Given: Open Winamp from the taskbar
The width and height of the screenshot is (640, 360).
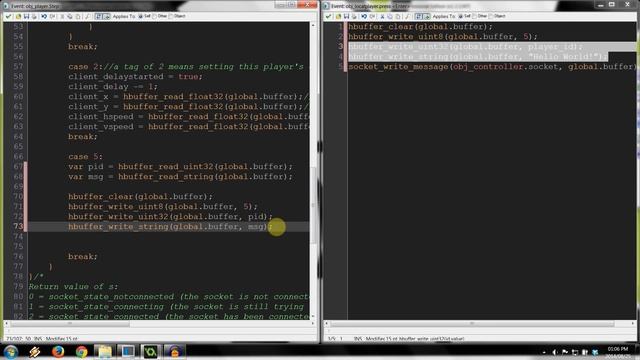Looking at the screenshot, I should tap(34, 352).
